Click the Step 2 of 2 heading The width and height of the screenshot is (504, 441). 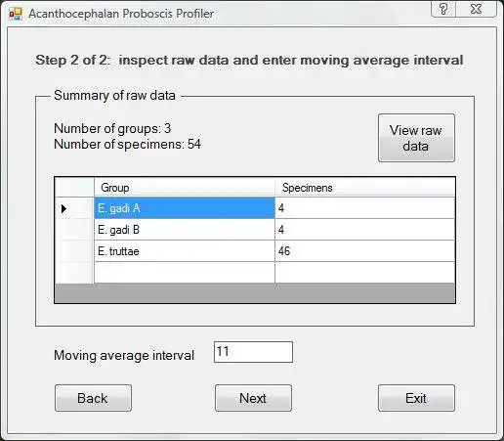point(249,61)
